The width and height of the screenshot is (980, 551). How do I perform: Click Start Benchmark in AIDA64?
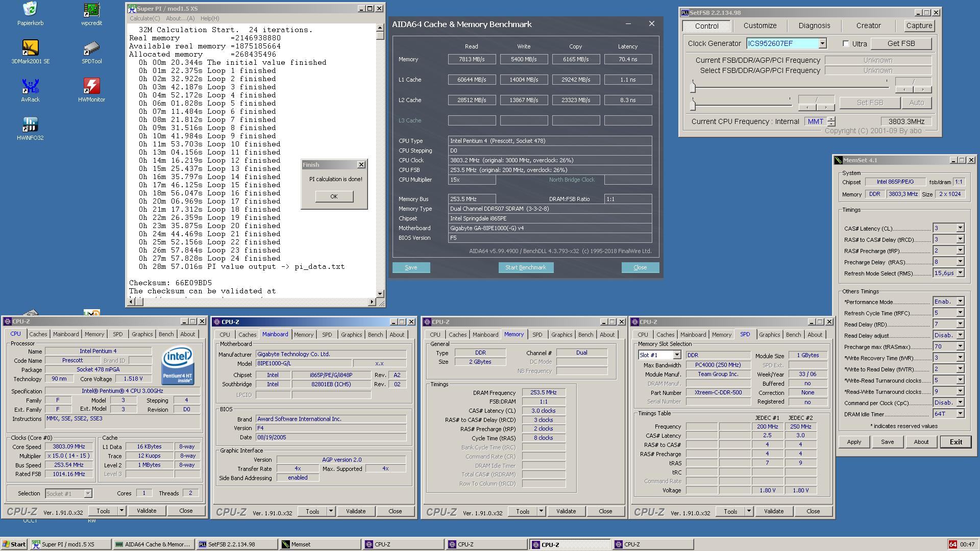pyautogui.click(x=526, y=267)
